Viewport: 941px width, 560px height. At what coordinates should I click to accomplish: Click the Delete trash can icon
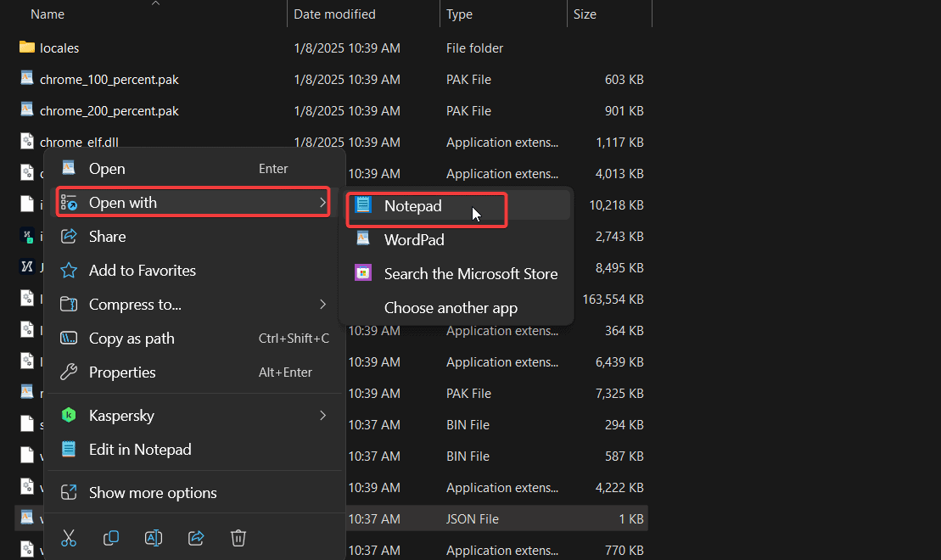click(x=238, y=539)
